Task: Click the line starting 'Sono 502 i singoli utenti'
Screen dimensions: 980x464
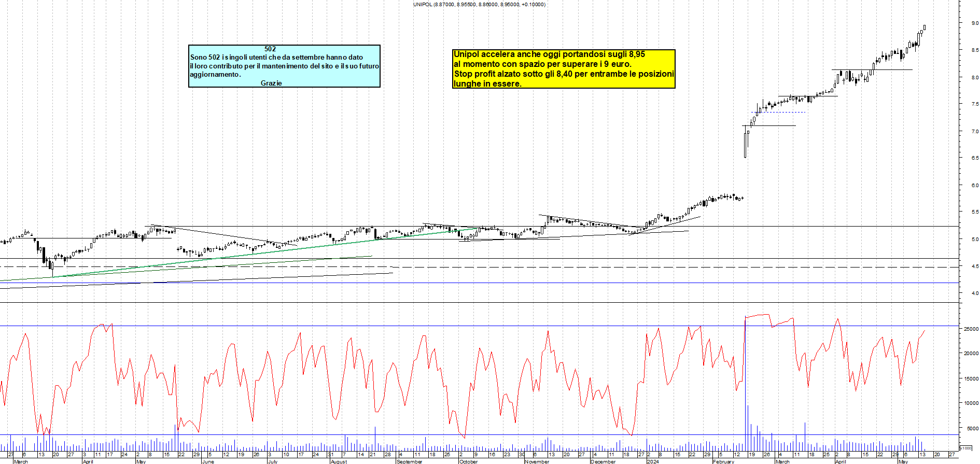Action: pyautogui.click(x=276, y=58)
